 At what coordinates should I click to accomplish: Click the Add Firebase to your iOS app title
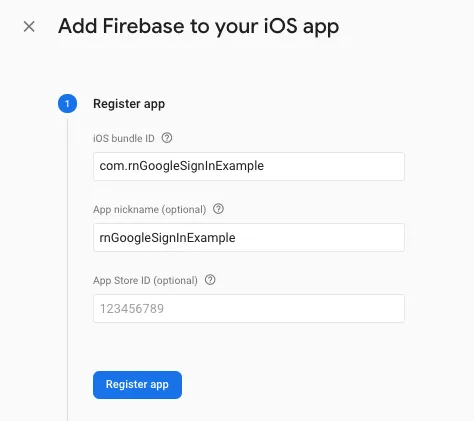(x=199, y=27)
